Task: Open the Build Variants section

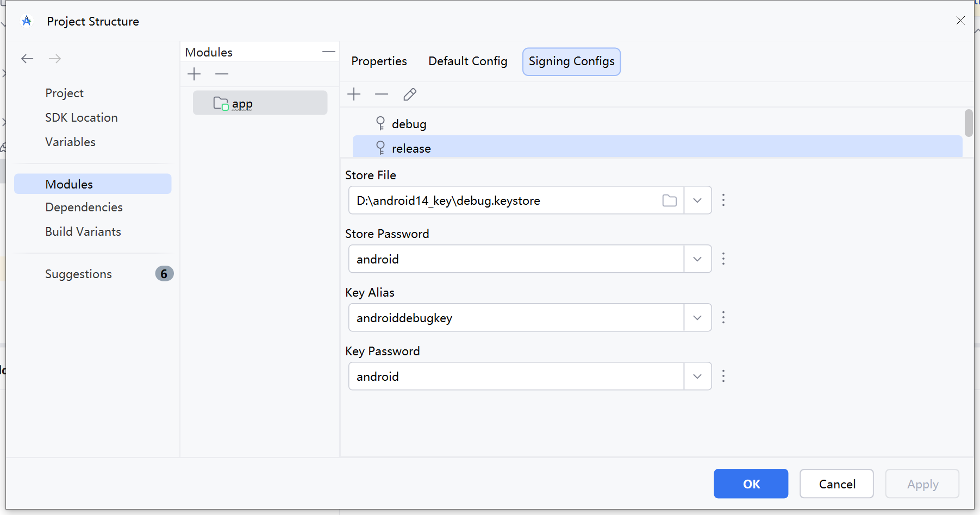Action: point(83,231)
